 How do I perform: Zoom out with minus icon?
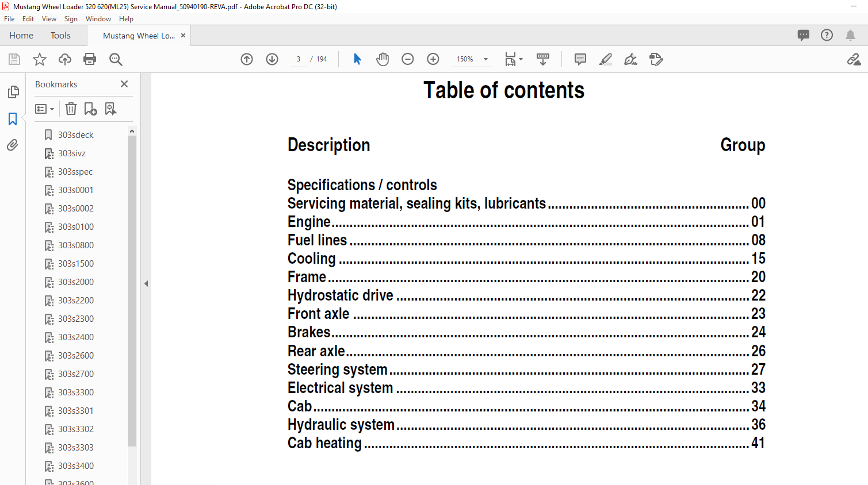[x=408, y=59]
